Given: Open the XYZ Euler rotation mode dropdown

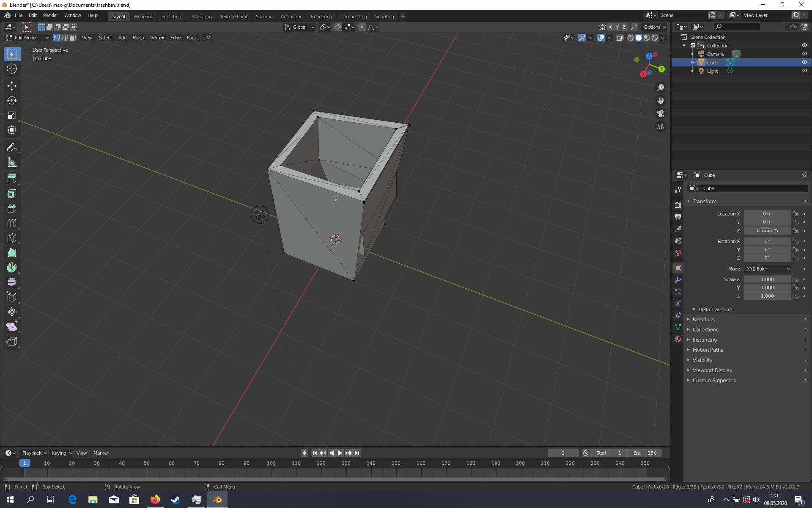Looking at the screenshot, I should pyautogui.click(x=768, y=269).
